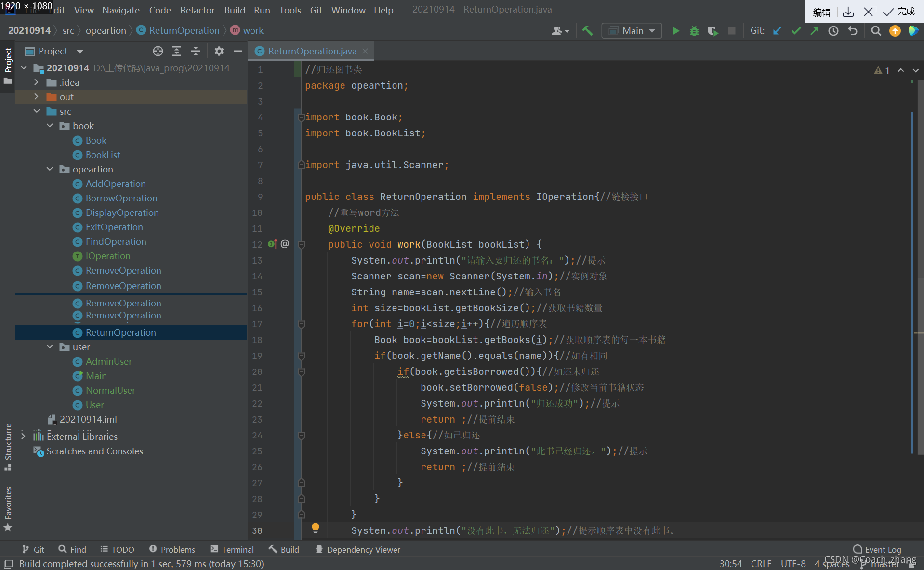Start debugging with the bug icon

pos(694,31)
